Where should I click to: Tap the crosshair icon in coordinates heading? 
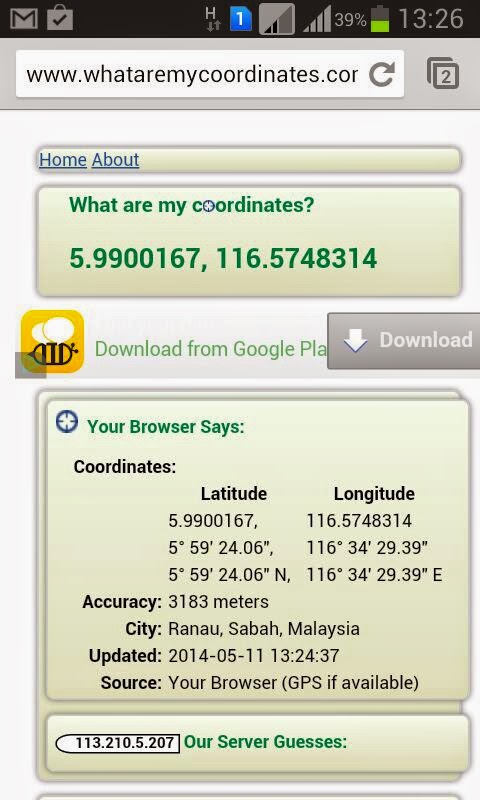[x=209, y=206]
